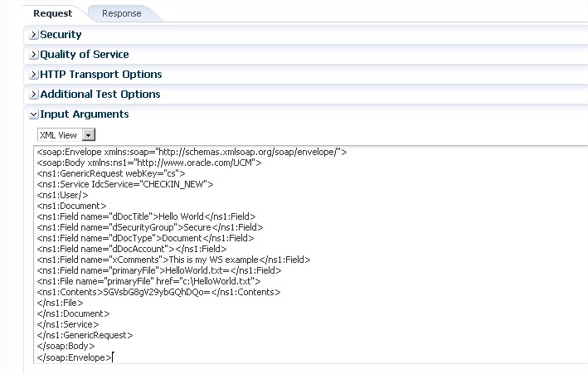Click the ns1:Contents encoded data line
Viewport: 588px width, 374px height.
[x=158, y=292]
